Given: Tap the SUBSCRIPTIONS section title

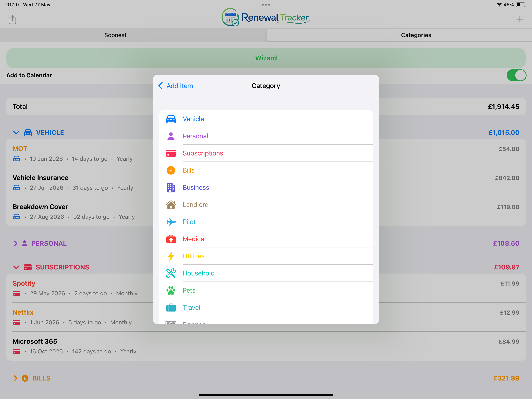Looking at the screenshot, I should click(x=63, y=267).
